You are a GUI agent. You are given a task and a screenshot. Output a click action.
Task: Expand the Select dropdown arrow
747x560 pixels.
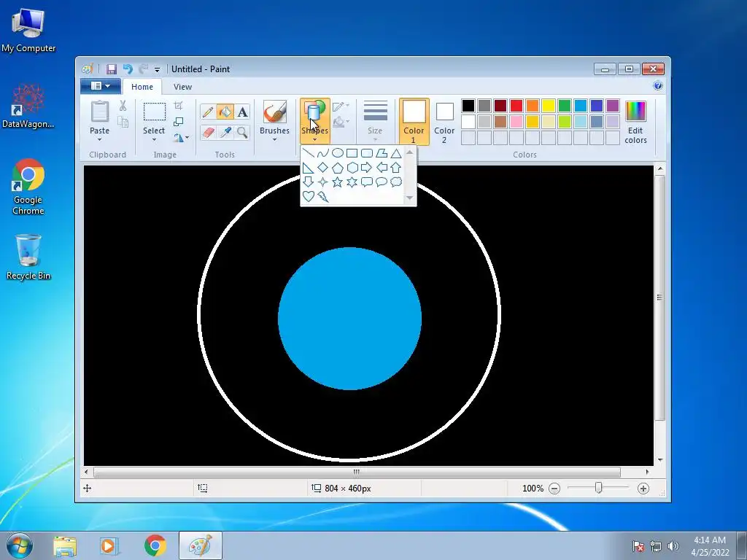[x=154, y=139]
